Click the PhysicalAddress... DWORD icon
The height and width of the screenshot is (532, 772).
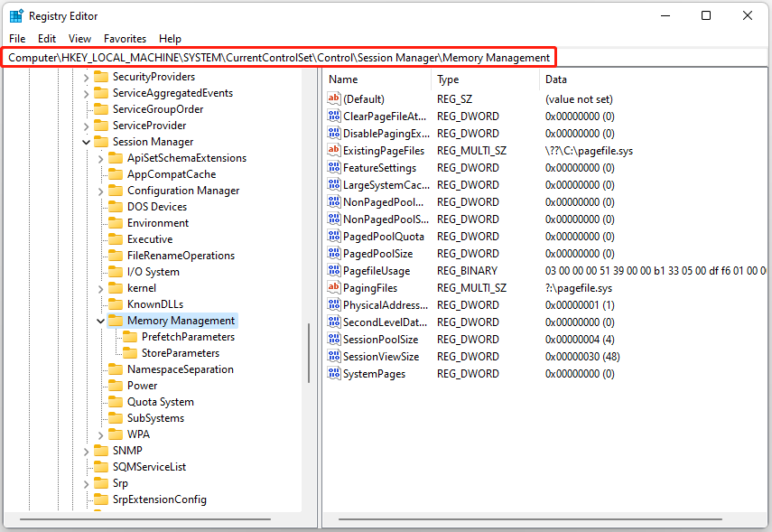coord(334,305)
